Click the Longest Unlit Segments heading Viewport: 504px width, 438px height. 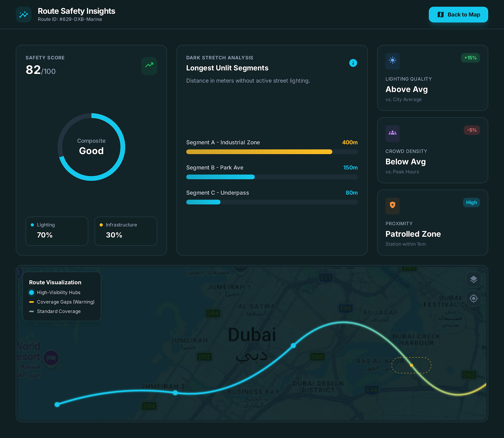click(x=227, y=68)
